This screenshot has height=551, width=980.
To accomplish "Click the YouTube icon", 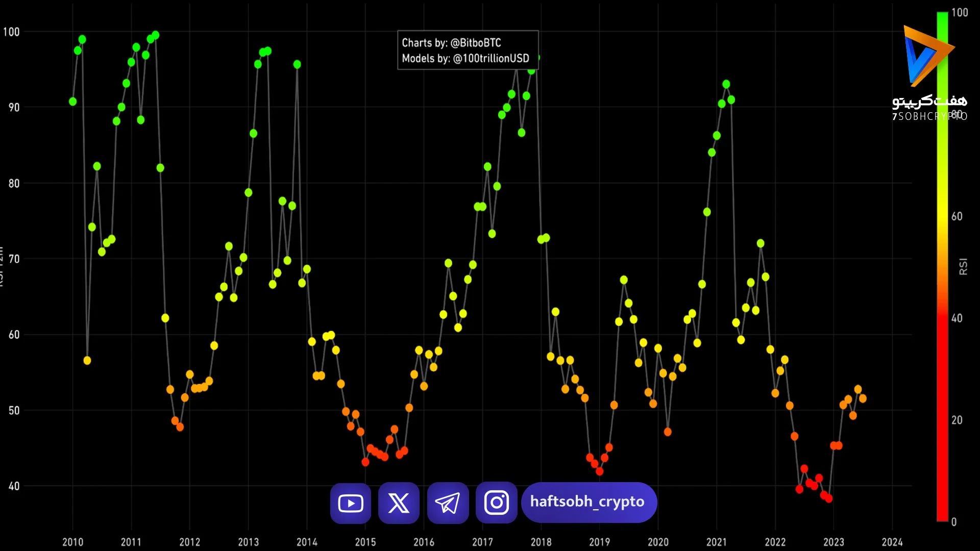I will pos(351,503).
